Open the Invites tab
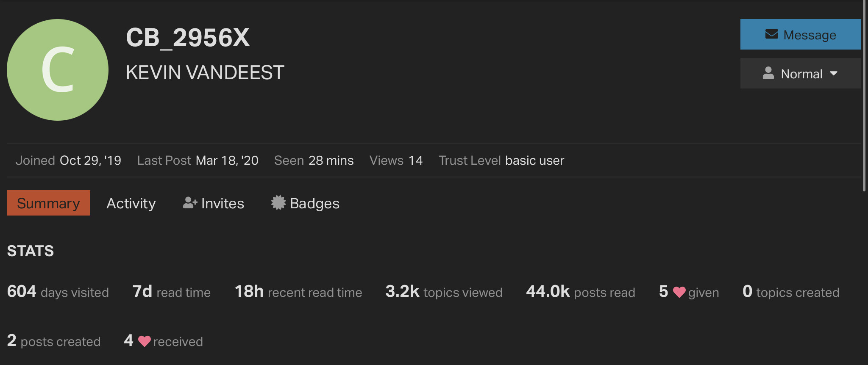The height and width of the screenshot is (365, 868). pos(214,203)
